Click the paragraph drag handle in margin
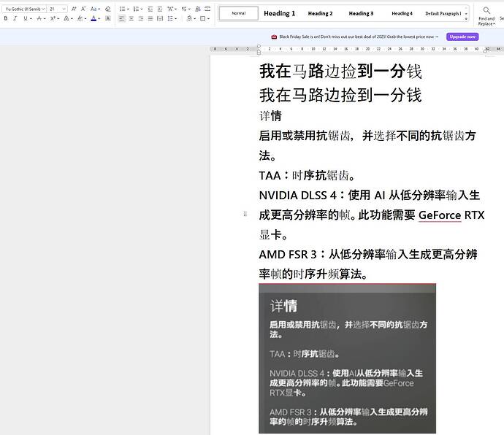The image size is (504, 435). click(245, 214)
